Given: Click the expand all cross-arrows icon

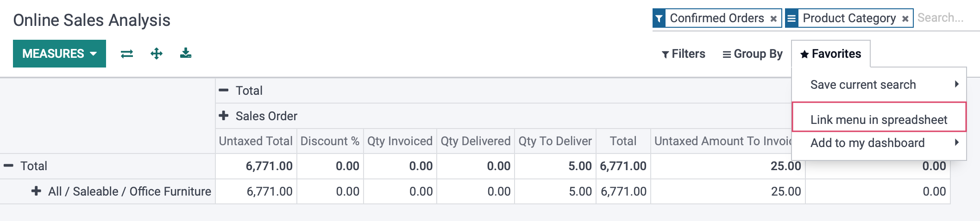Looking at the screenshot, I should (157, 54).
